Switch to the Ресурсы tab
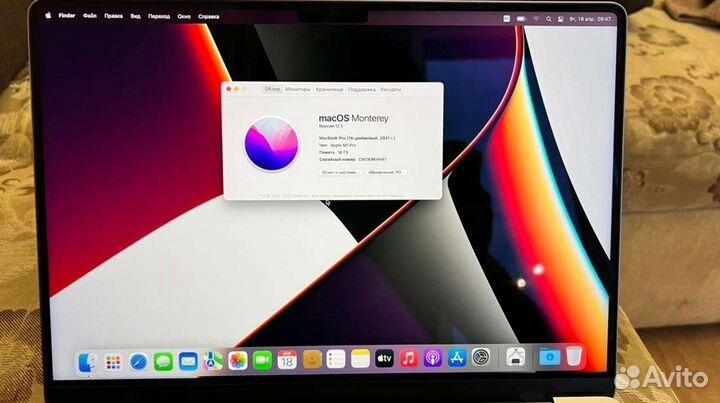 tap(391, 90)
